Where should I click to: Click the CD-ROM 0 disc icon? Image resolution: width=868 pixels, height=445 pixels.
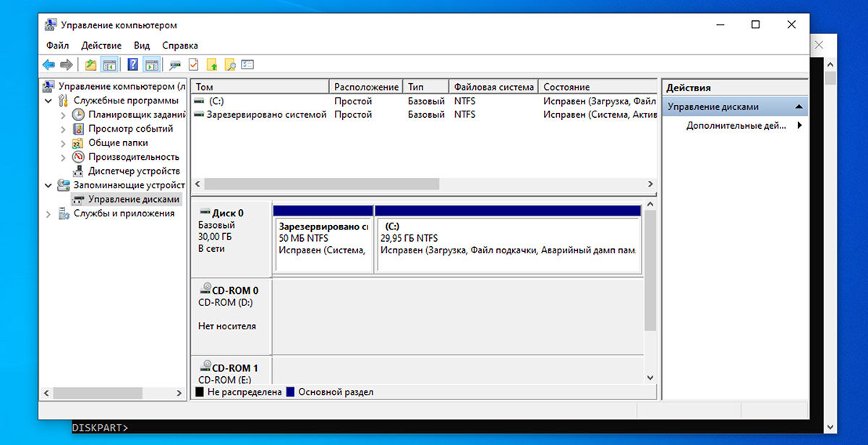tap(205, 289)
